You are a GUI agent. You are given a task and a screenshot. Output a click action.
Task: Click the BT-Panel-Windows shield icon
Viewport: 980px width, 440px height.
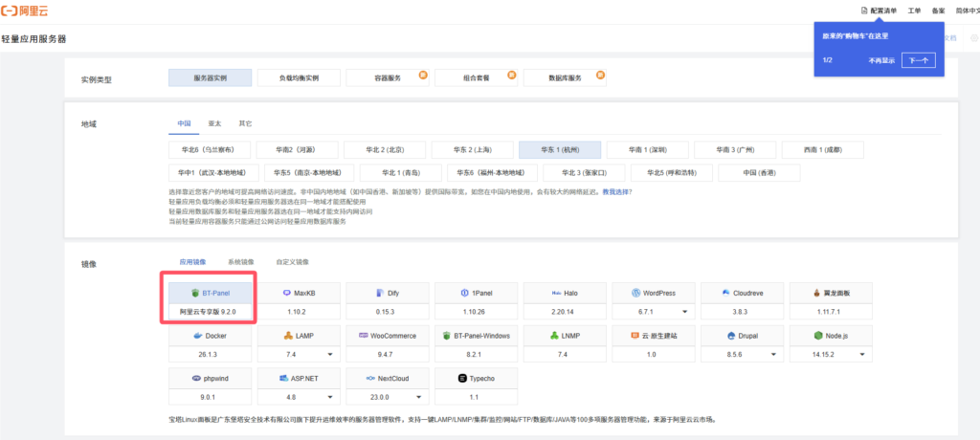point(447,336)
